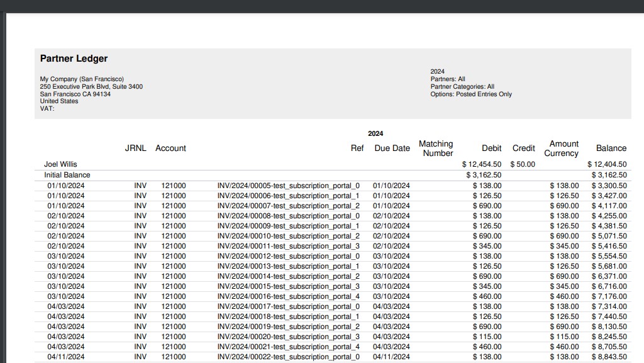644x363 pixels.
Task: Click balance value $ 5,554.50
Action: tap(609, 256)
